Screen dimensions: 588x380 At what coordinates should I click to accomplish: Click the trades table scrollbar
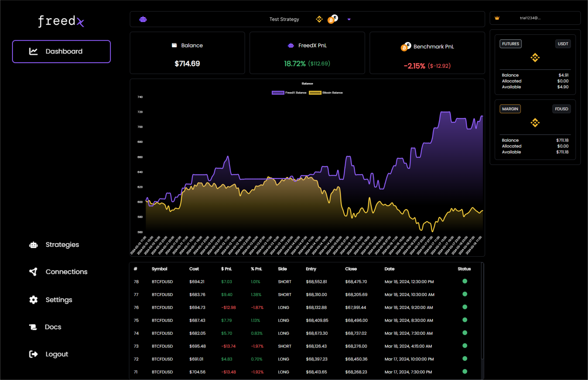click(x=482, y=311)
